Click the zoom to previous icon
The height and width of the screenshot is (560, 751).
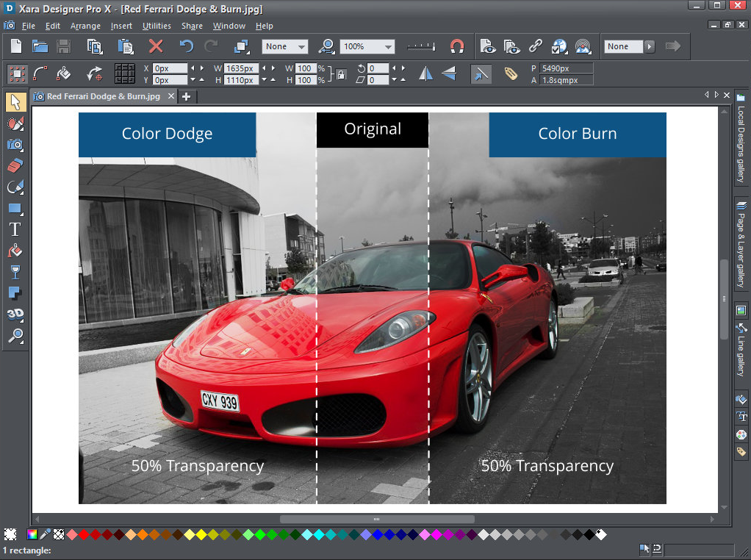point(327,46)
